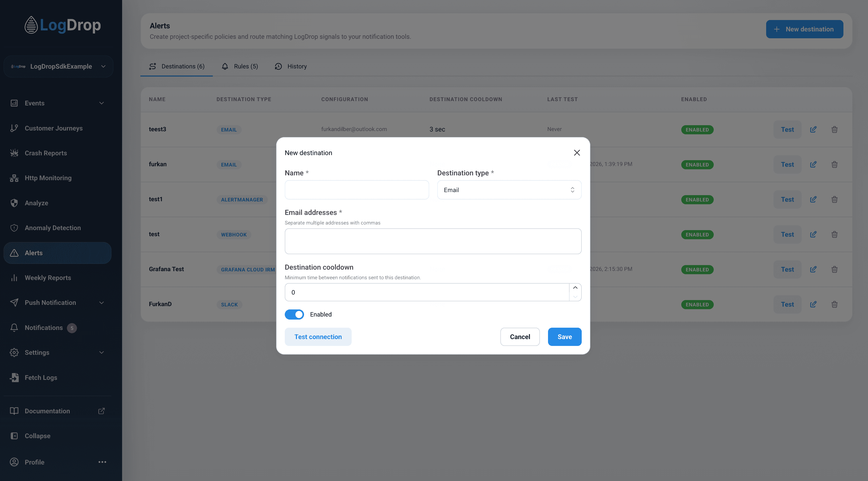Click the LogDrop logo
Image resolution: width=868 pixels, height=481 pixels.
63,25
